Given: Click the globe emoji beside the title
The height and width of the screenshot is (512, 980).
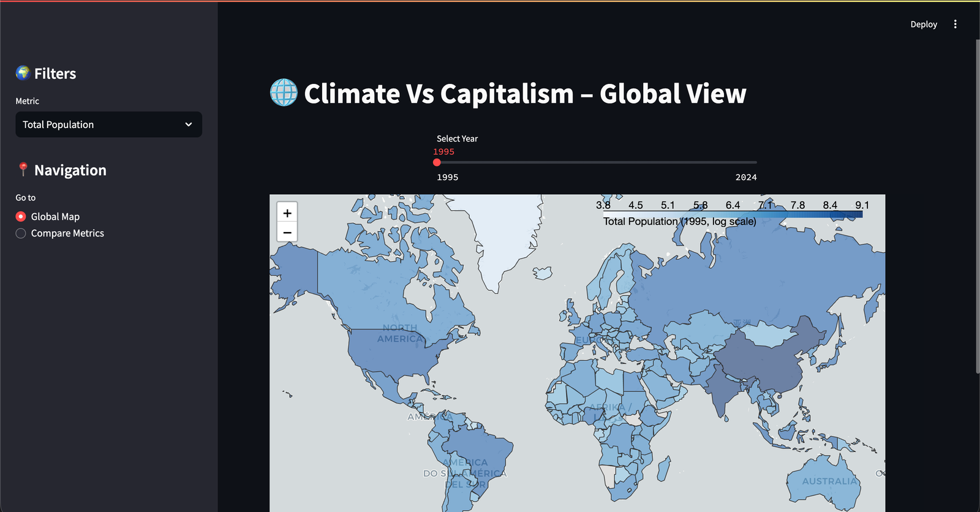Looking at the screenshot, I should pyautogui.click(x=284, y=92).
